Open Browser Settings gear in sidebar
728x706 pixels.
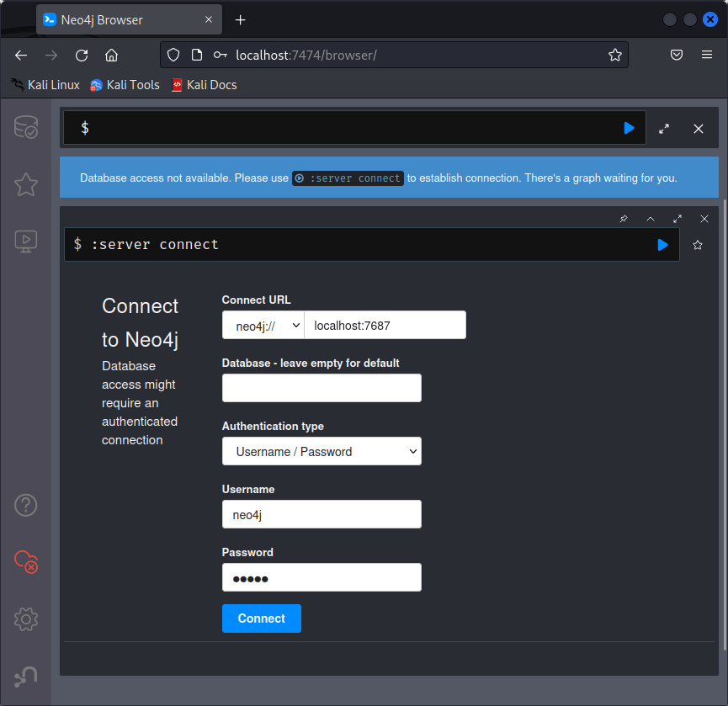point(26,620)
